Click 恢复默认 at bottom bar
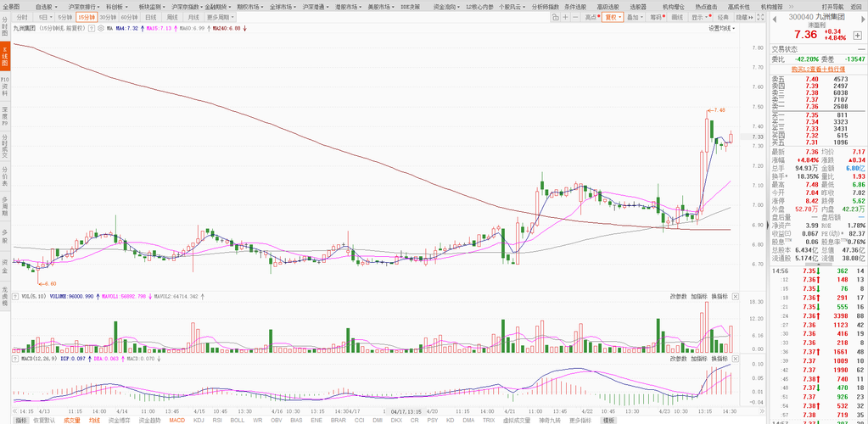The width and height of the screenshot is (868, 424). coord(44,420)
